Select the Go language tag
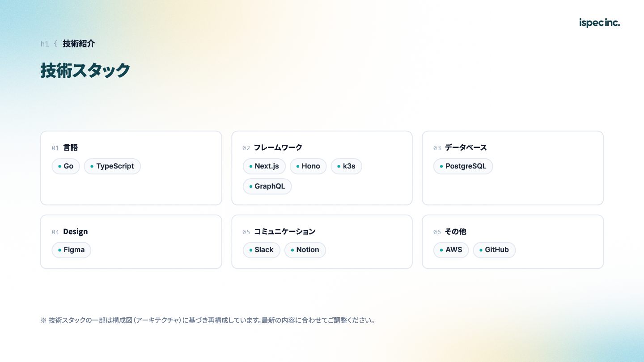 [66, 166]
